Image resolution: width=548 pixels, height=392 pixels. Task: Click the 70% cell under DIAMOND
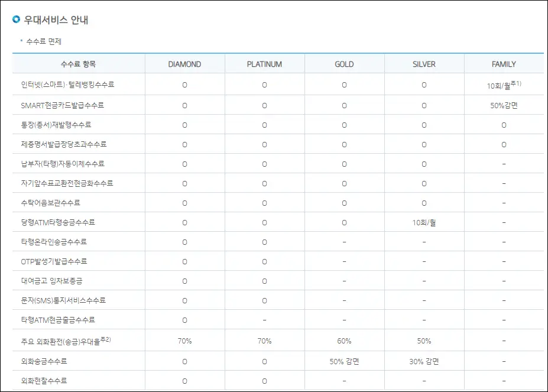(x=185, y=341)
